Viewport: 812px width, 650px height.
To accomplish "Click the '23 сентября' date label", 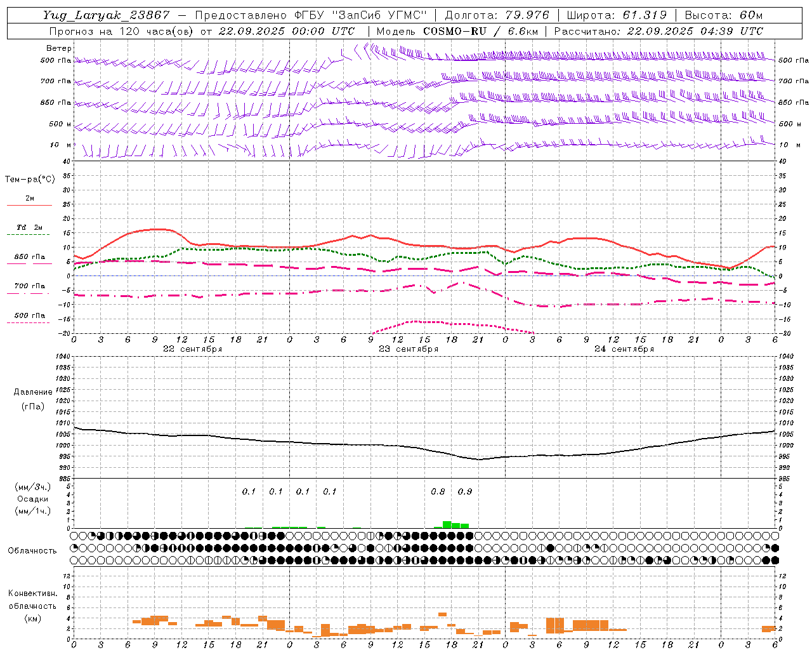I will pos(409,349).
